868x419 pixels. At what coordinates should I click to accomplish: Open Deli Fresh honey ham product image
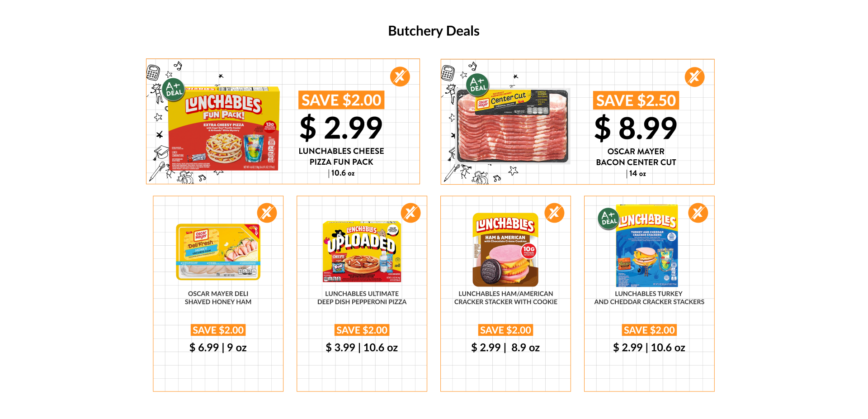218,252
